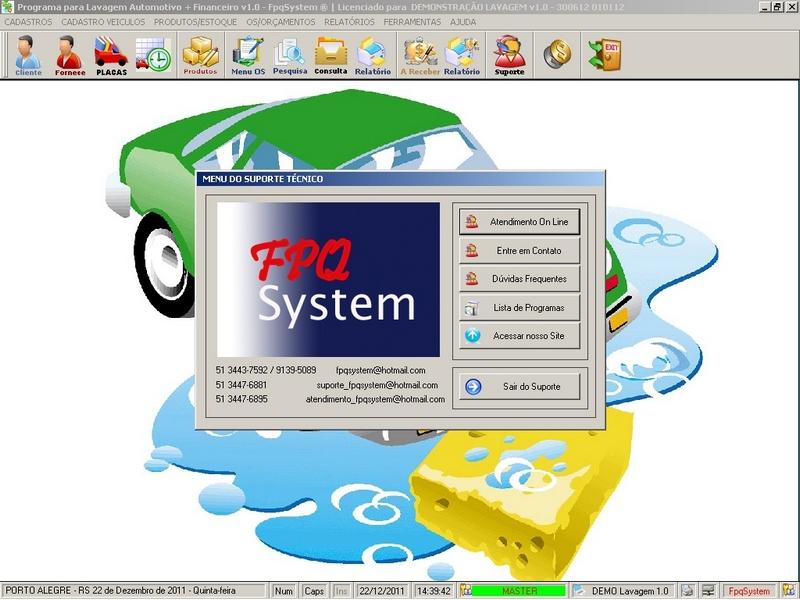The image size is (800, 600).
Task: Click the Lista de Programas button
Action: pyautogui.click(x=519, y=308)
